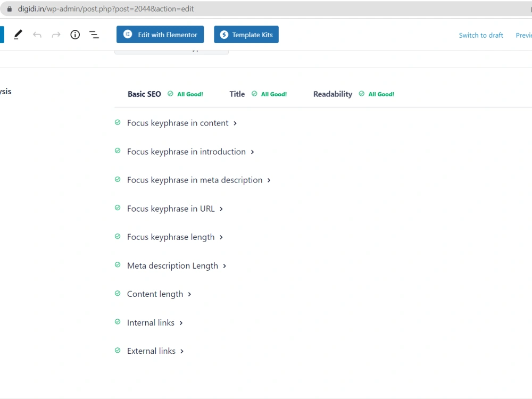Open document details info icon
This screenshot has height=399, width=532.
[75, 35]
